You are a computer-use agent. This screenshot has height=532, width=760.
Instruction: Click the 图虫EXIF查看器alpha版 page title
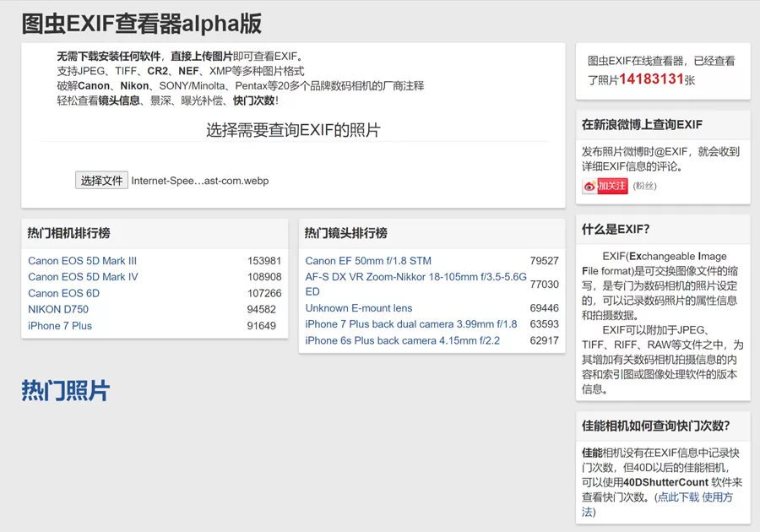(141, 23)
